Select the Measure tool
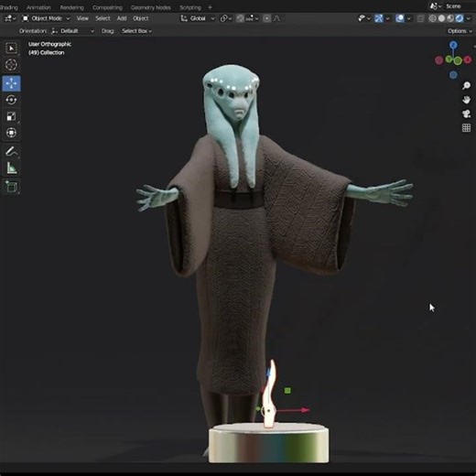The image size is (476, 476). 11,168
